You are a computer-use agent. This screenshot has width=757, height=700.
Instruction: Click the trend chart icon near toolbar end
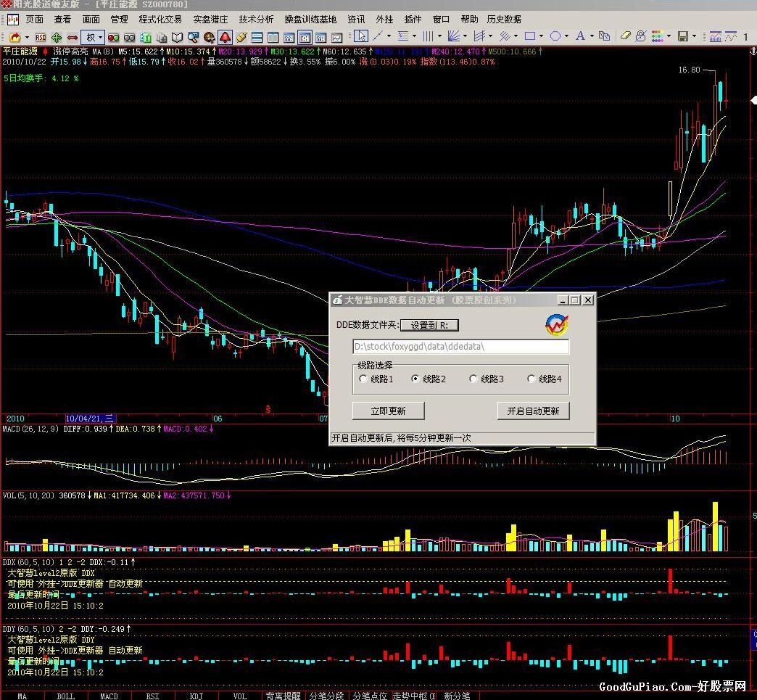(715, 36)
